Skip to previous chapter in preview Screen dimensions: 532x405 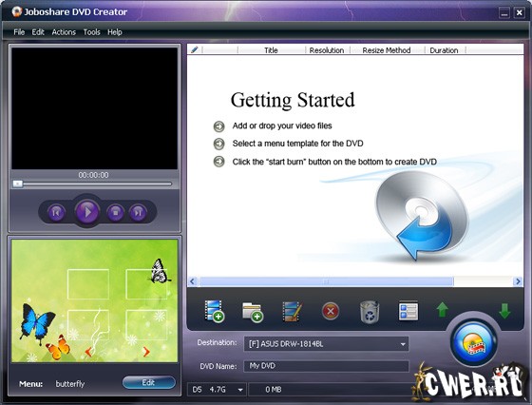click(x=56, y=213)
